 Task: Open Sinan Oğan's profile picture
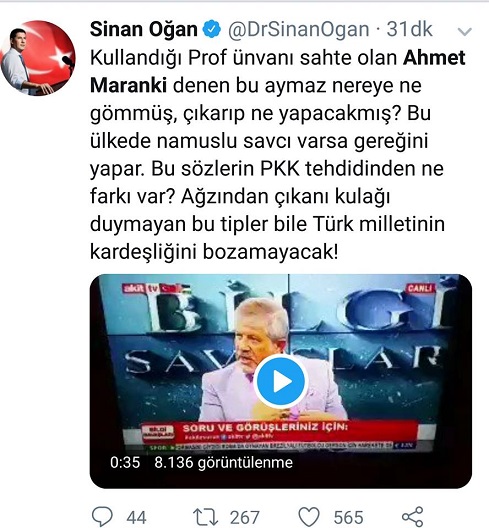(x=38, y=58)
